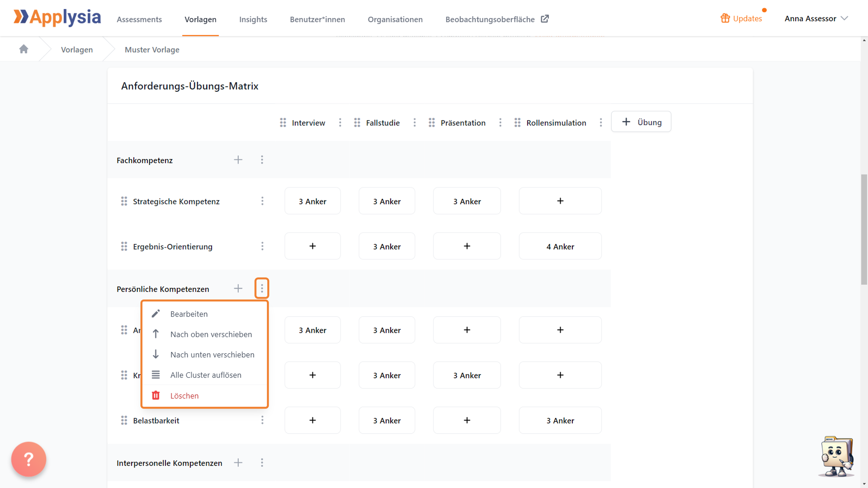Screen dimensions: 868x488
Task: Select Löschen in context menu
Action: (x=205, y=396)
